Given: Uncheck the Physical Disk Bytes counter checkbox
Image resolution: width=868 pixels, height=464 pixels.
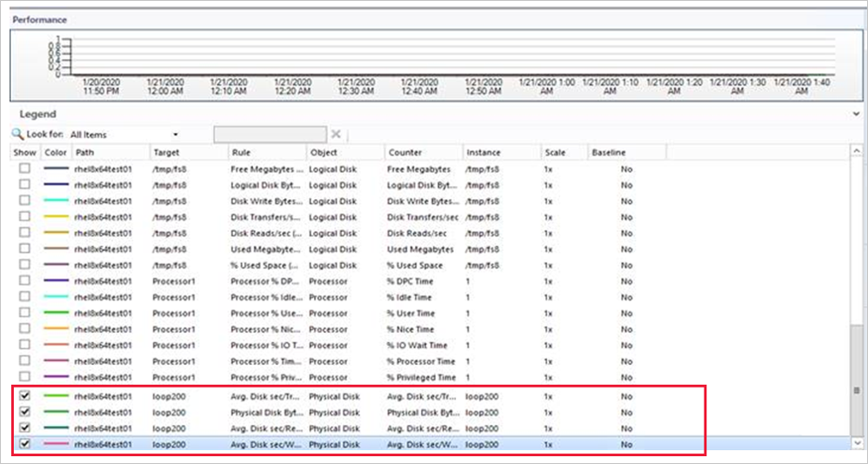Looking at the screenshot, I should click(x=25, y=413).
